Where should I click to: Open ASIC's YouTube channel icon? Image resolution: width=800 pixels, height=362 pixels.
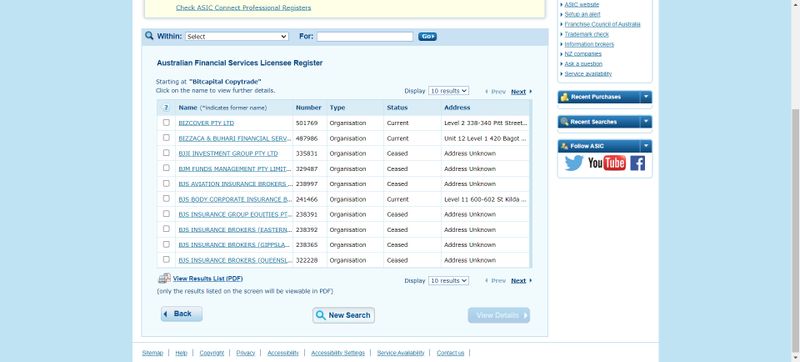click(x=607, y=163)
